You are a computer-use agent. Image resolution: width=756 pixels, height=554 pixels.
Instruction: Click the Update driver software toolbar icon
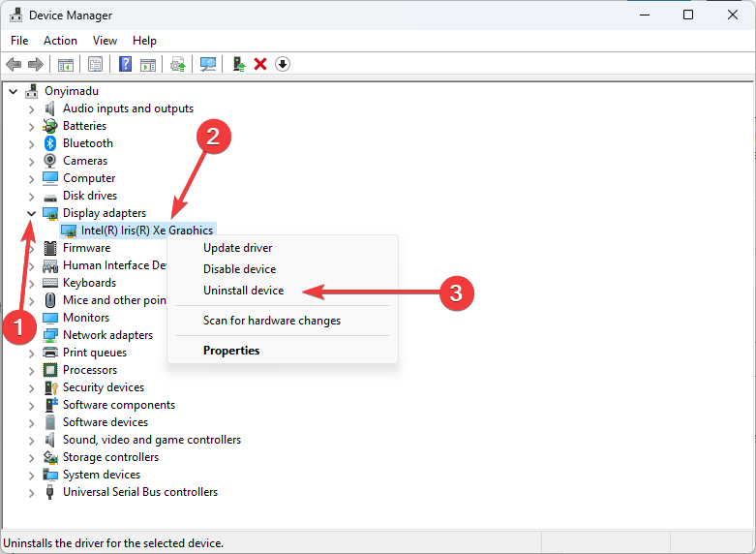click(x=178, y=64)
